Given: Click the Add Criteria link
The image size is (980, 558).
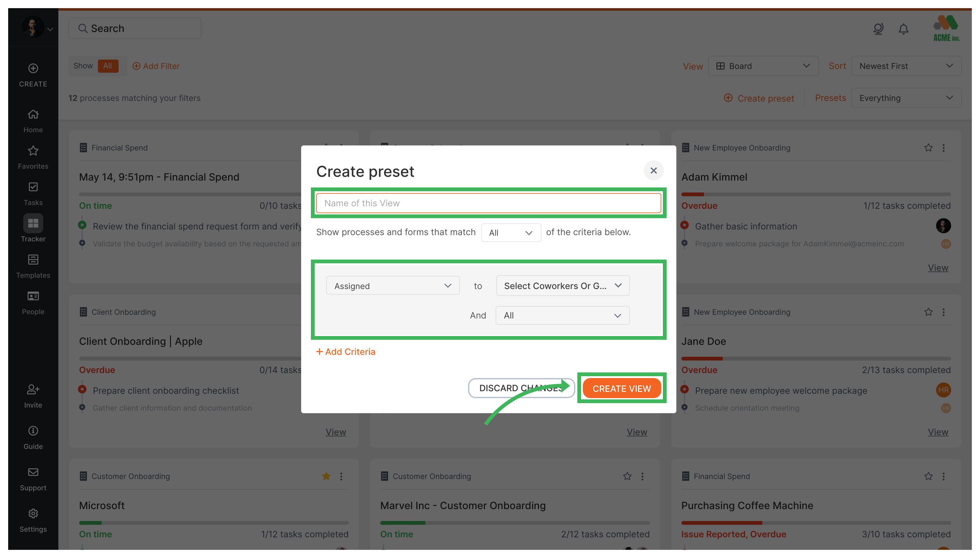Looking at the screenshot, I should click(345, 351).
